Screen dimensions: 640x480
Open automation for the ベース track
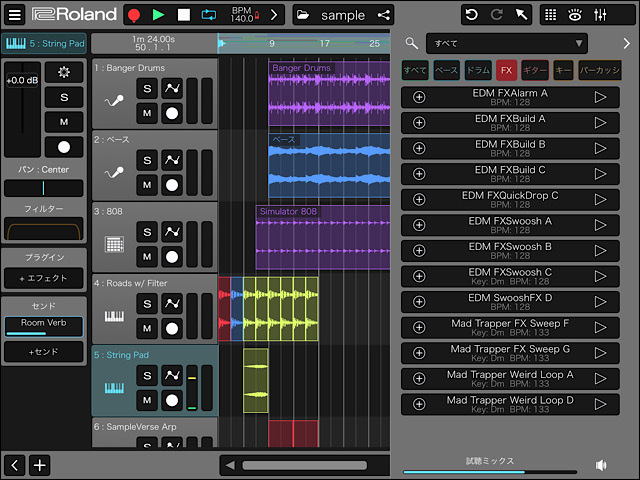pos(172,160)
